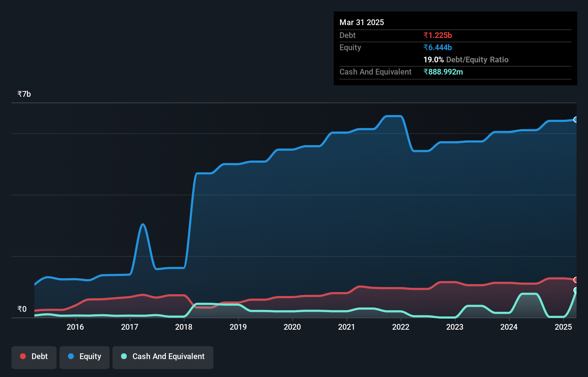Click the Mar 31 2025 tooltip date
Image resolution: width=588 pixels, height=377 pixels.
click(362, 22)
